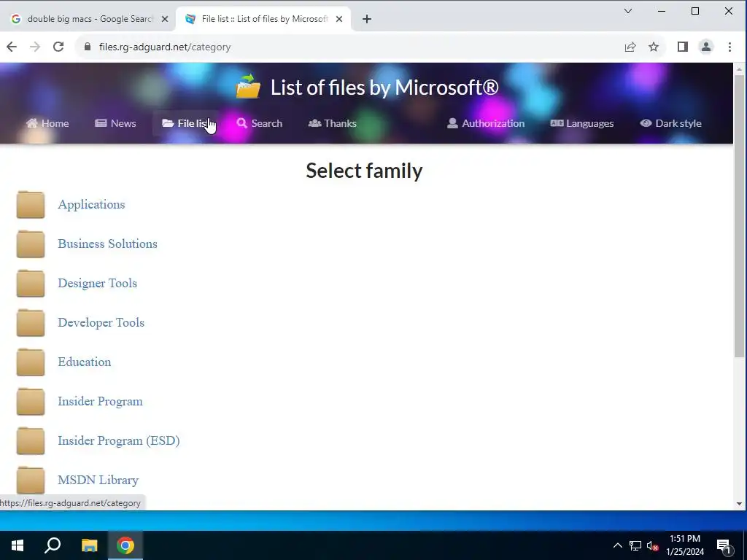Open the Designer Tools folder icon

coord(31,284)
